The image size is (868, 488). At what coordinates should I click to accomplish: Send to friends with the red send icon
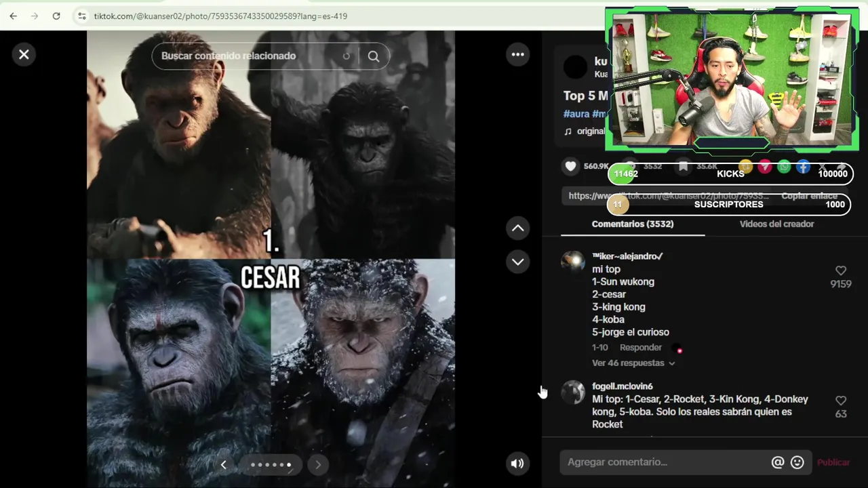765,167
